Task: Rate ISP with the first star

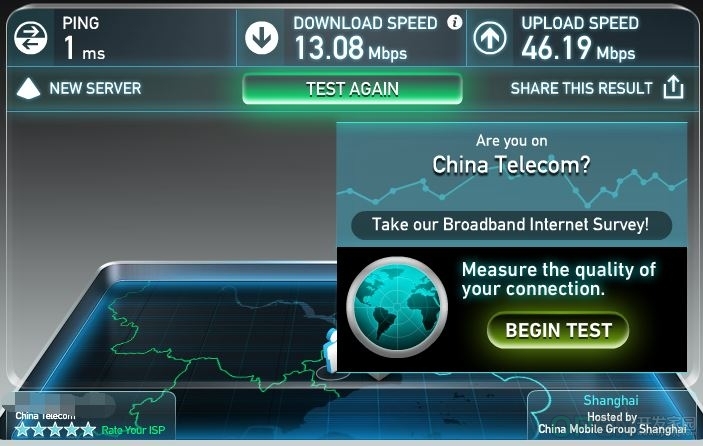Action: pos(22,429)
